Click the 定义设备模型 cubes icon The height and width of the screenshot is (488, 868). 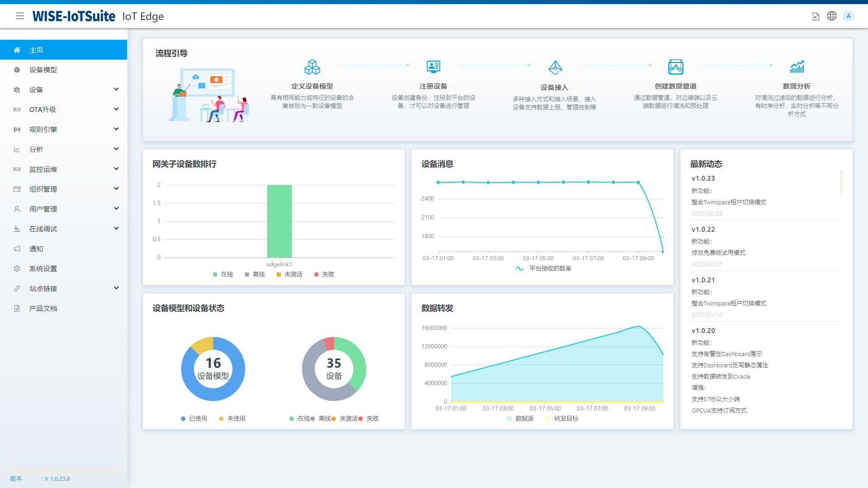click(x=312, y=67)
